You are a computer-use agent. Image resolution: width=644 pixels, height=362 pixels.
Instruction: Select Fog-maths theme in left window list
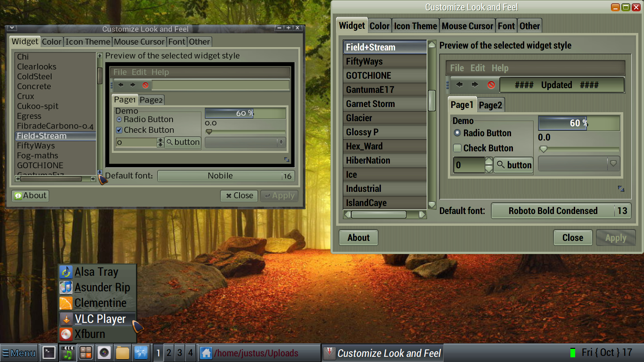click(x=56, y=156)
